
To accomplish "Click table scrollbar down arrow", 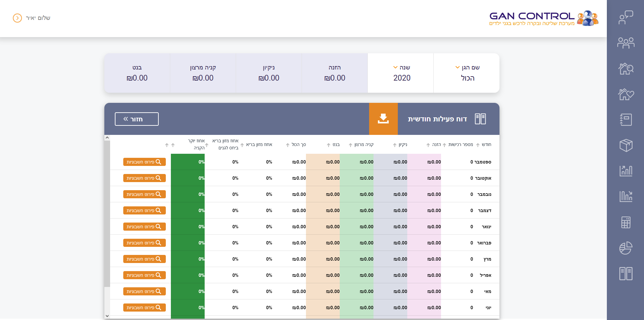I will pos(107,316).
